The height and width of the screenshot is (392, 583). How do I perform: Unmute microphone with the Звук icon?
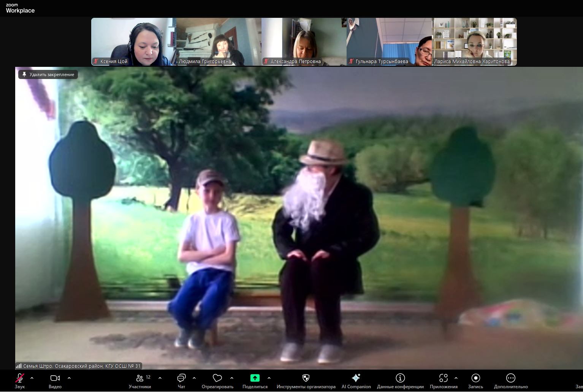(x=19, y=378)
